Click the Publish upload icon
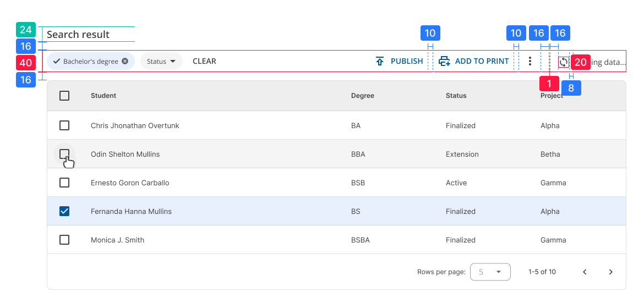The width and height of the screenshot is (644, 303). coord(380,61)
